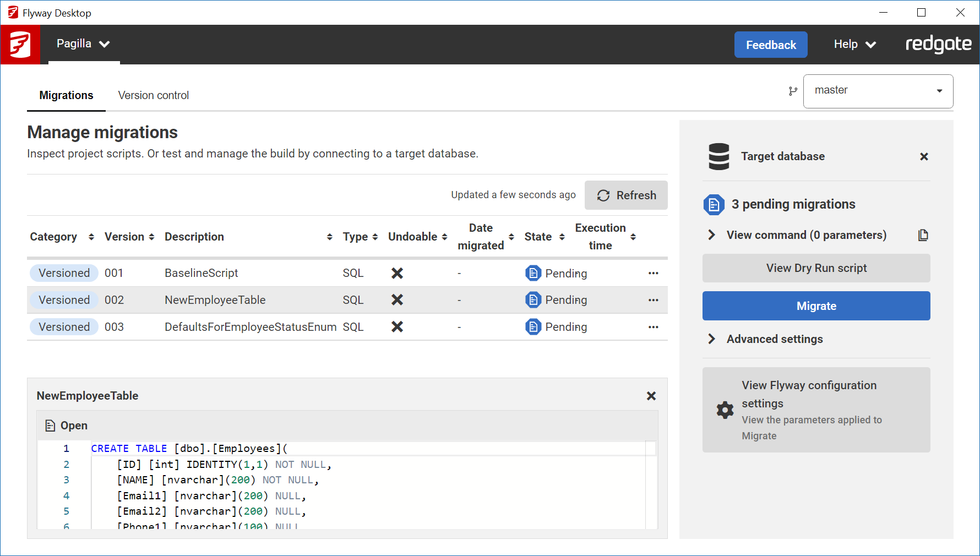Copy the Flyway command using the copy icon
This screenshot has height=556, width=980.
[x=923, y=235]
